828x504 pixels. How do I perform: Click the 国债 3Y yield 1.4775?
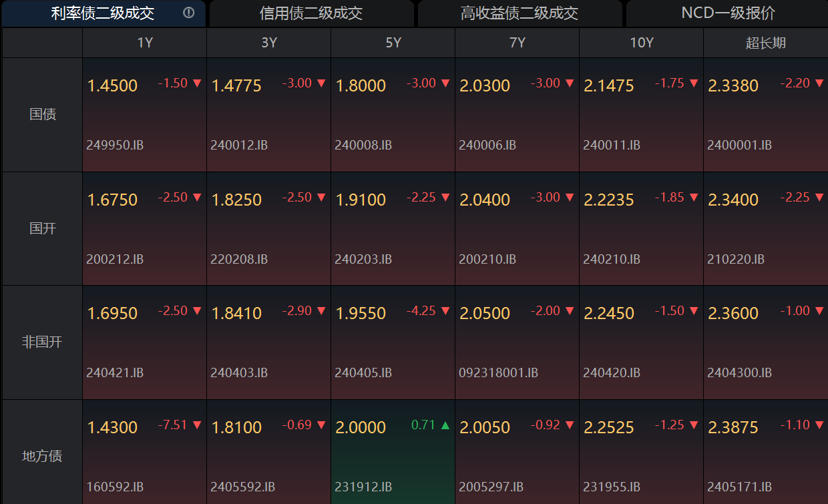pyautogui.click(x=236, y=85)
